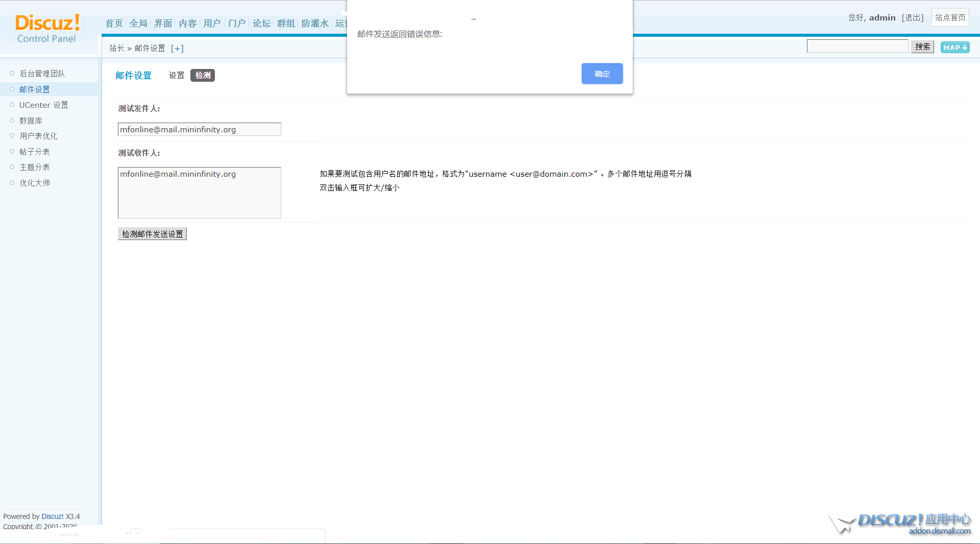The height and width of the screenshot is (544, 980).
Task: Switch to the 检测 tab
Action: tap(202, 75)
